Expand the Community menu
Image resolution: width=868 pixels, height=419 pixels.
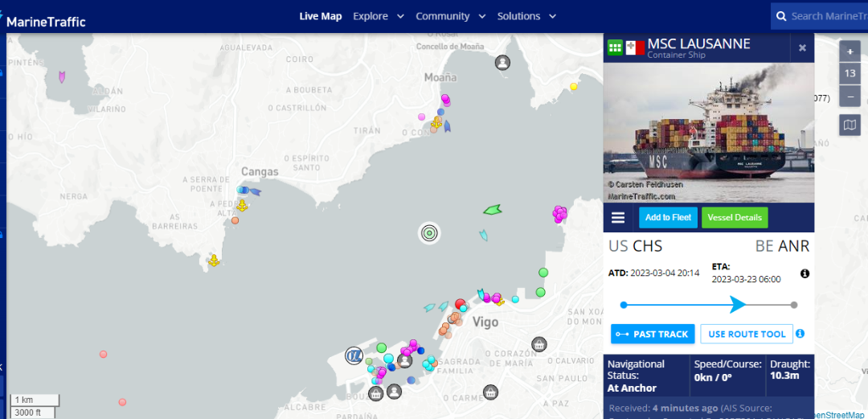tap(451, 16)
